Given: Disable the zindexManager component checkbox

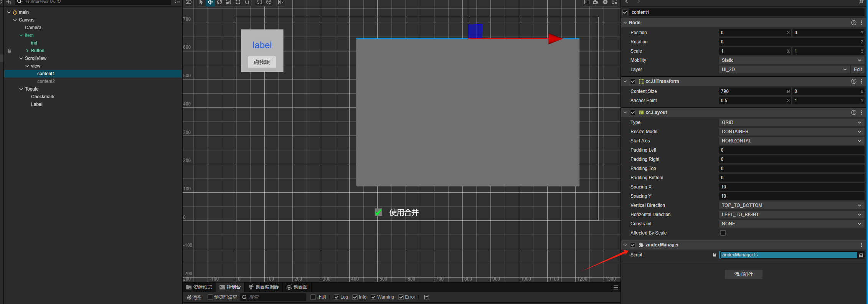Looking at the screenshot, I should point(633,245).
